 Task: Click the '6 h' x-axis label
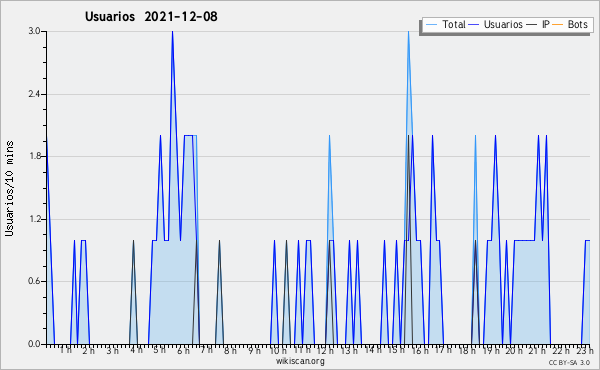coord(183,350)
